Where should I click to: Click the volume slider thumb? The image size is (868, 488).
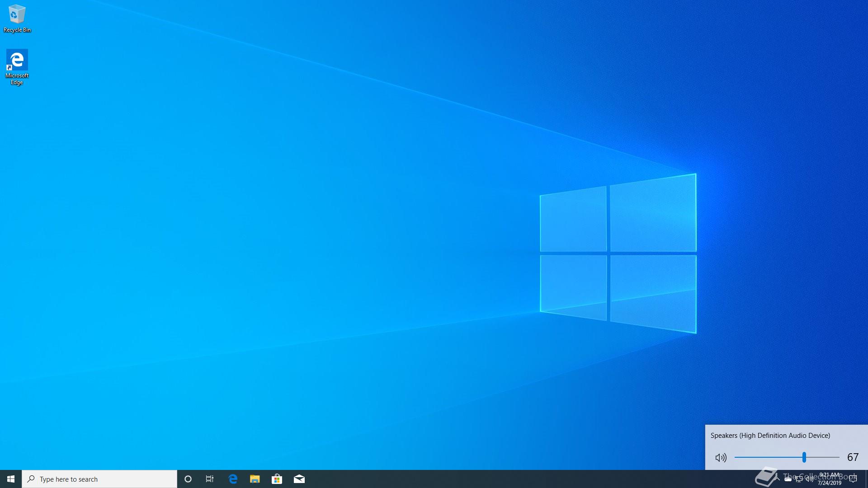pyautogui.click(x=804, y=457)
